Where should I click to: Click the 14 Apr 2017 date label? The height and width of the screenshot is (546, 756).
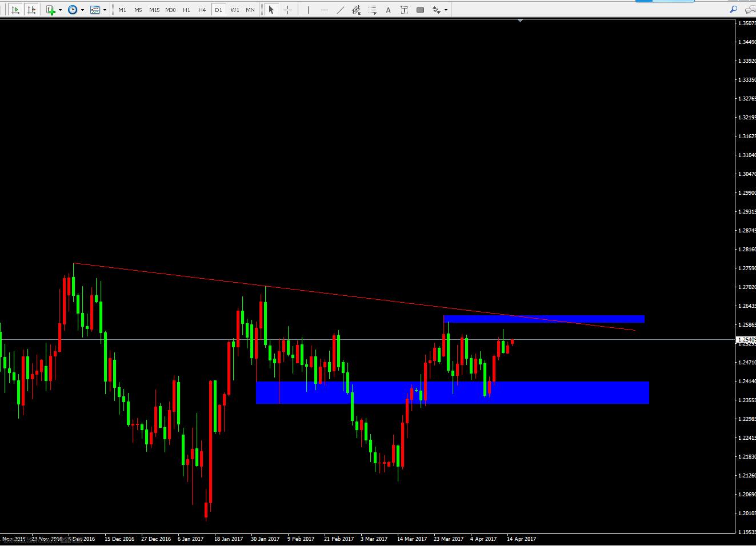522,539
